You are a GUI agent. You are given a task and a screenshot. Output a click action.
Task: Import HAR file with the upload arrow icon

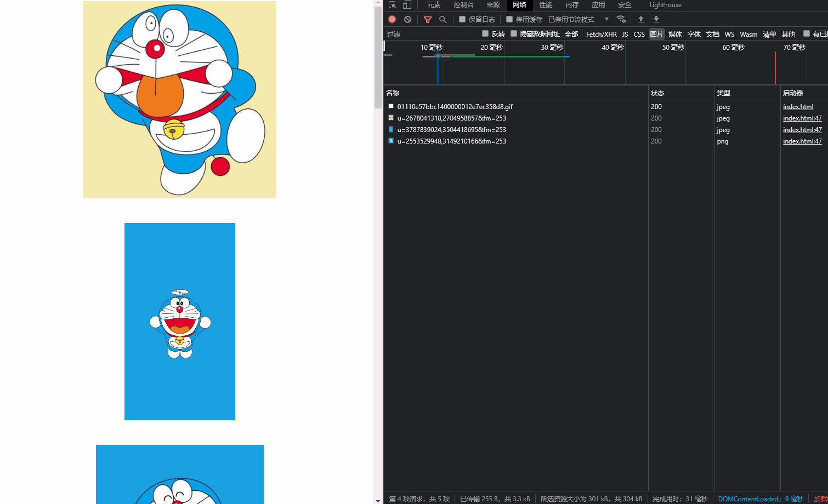point(641,19)
